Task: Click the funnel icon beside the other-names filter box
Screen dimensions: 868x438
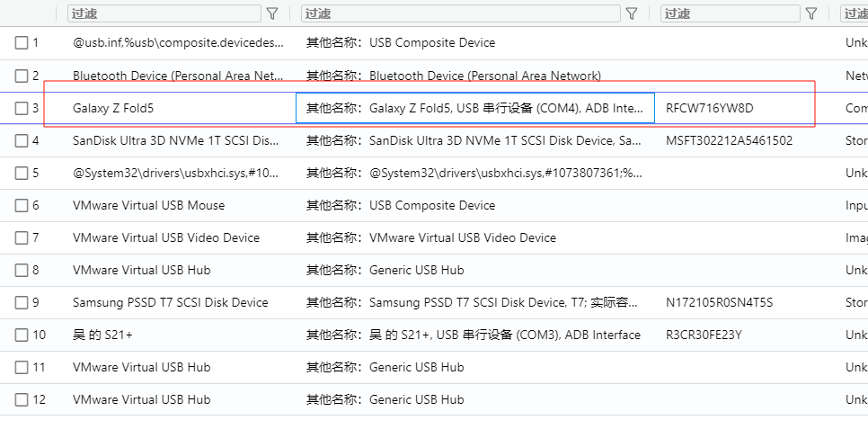Action: coord(632,13)
